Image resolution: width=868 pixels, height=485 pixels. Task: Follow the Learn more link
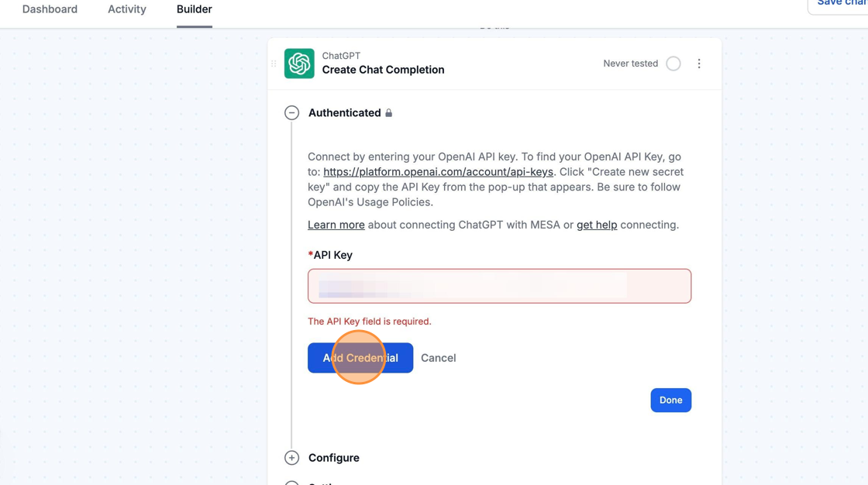tap(336, 225)
